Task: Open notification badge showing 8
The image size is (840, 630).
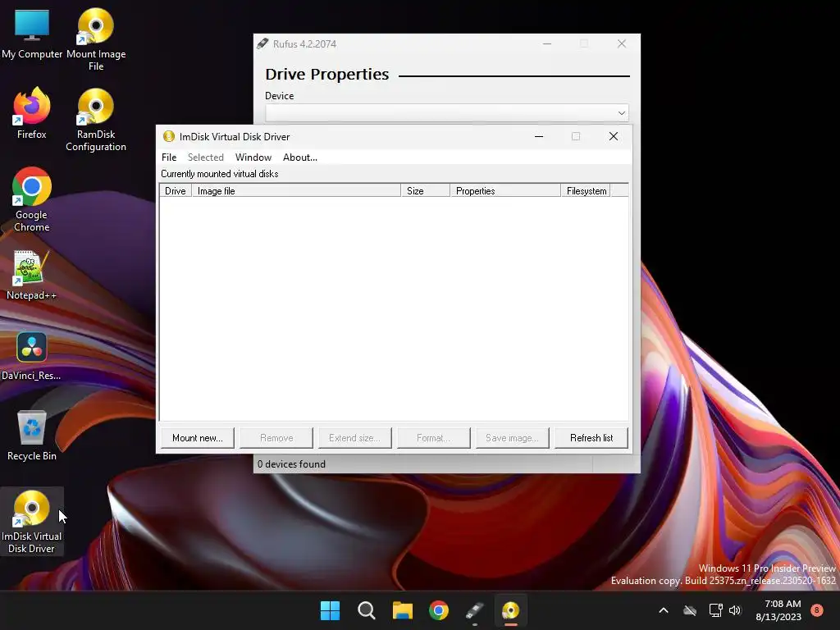Action: [x=817, y=610]
